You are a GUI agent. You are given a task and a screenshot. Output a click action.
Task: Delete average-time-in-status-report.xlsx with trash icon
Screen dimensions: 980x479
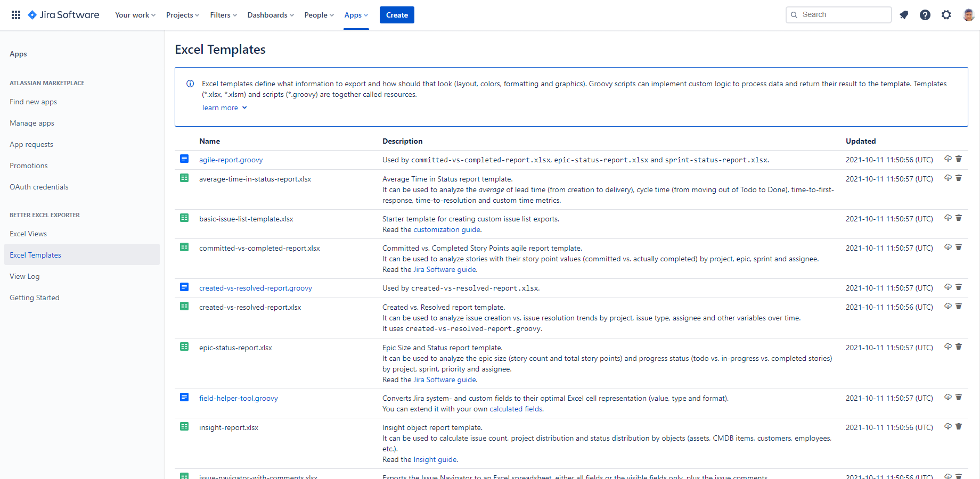[959, 178]
